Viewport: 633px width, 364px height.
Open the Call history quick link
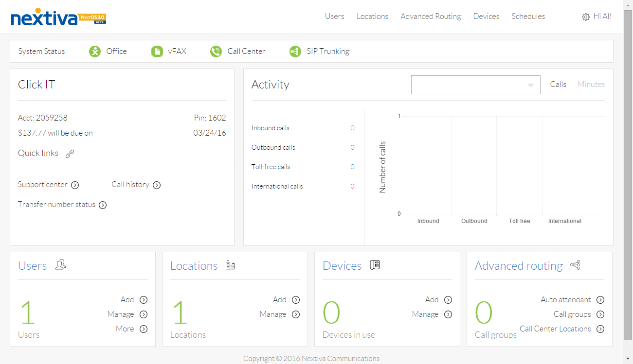(130, 185)
